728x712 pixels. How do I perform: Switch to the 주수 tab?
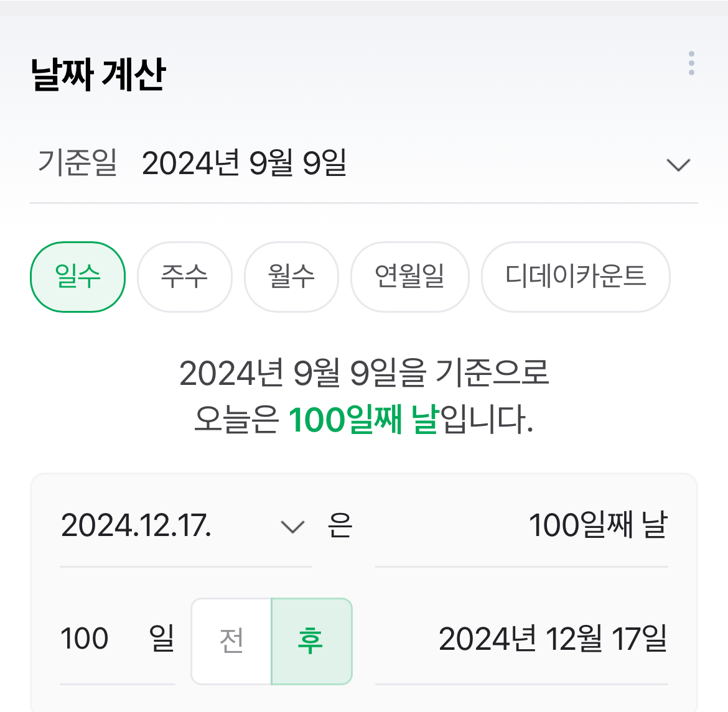pos(184,277)
